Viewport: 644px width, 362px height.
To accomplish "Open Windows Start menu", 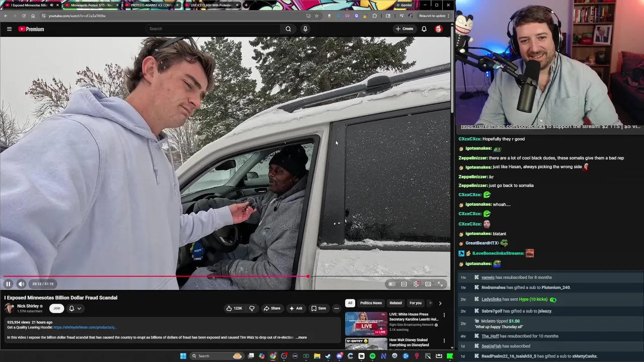I will tap(183, 356).
